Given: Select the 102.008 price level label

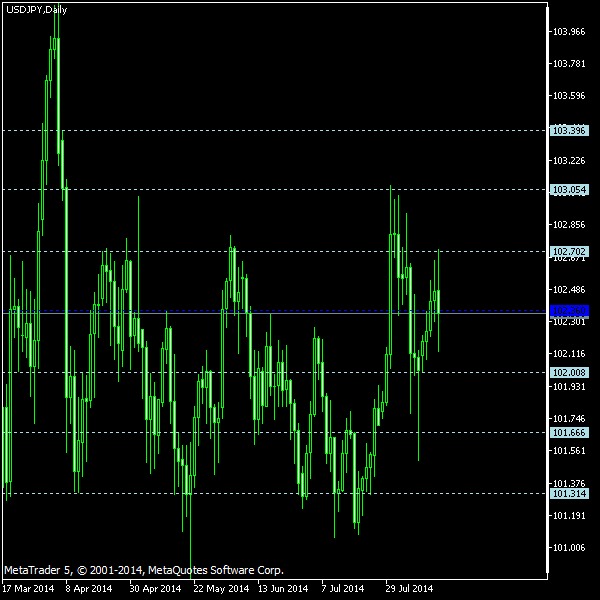Looking at the screenshot, I should pyautogui.click(x=569, y=372).
